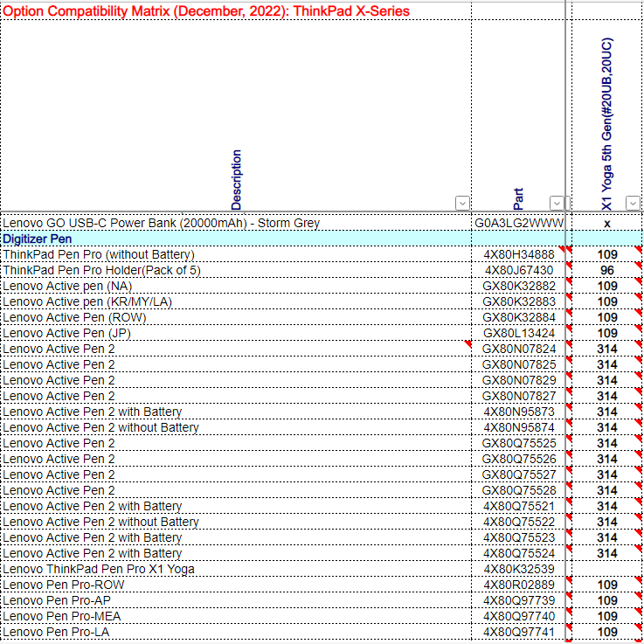This screenshot has height=644, width=644.
Task: Select part number GX80N07824
Action: pyautogui.click(x=519, y=349)
